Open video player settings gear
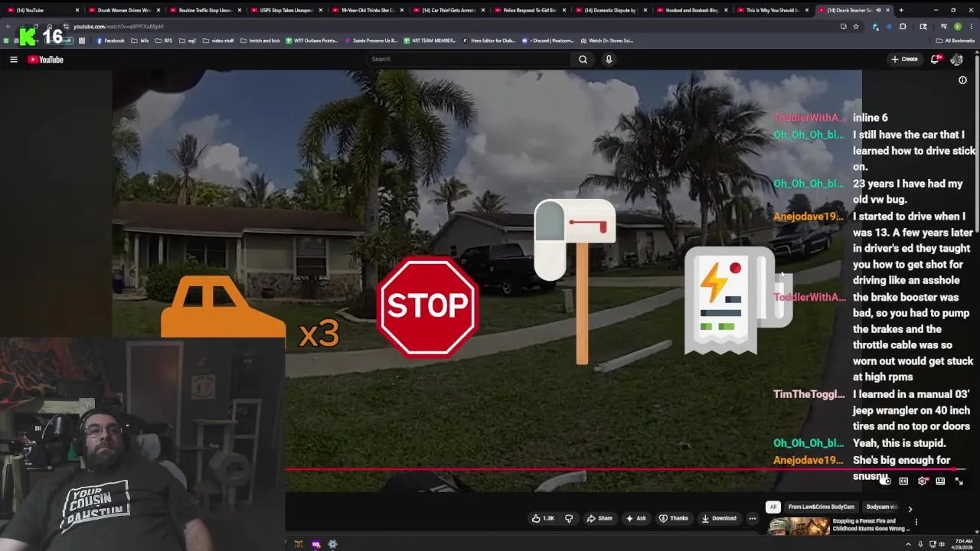 (x=922, y=481)
